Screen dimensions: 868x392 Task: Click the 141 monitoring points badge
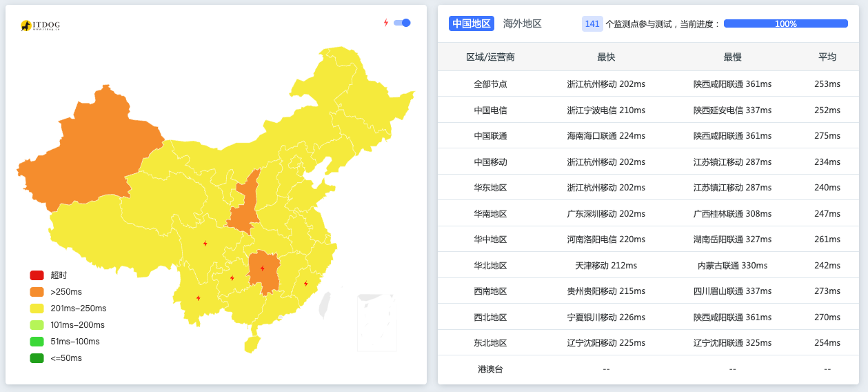coord(592,23)
